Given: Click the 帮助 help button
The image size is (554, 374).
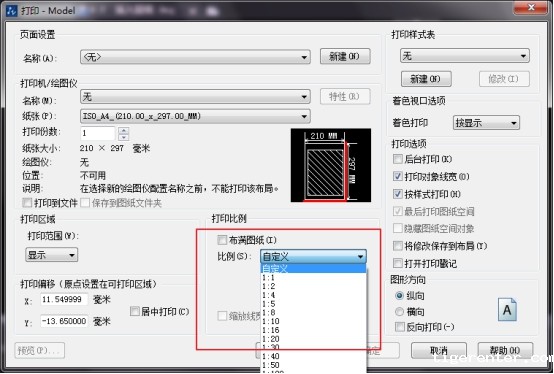Looking at the screenshot, I should coord(505,350).
